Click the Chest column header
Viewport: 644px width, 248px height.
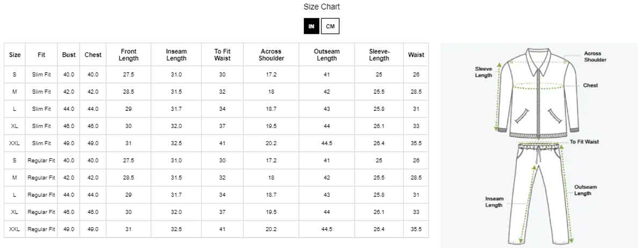pos(93,55)
